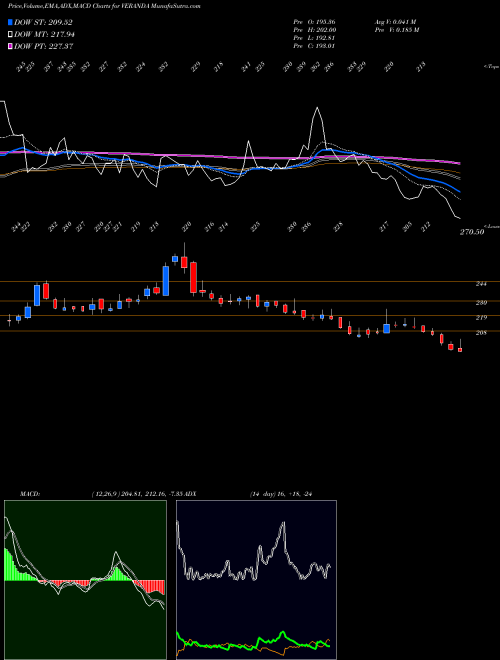Open the green MACD histogram chart panel
Image resolution: width=500 pixels, height=660 pixels.
tap(85, 580)
